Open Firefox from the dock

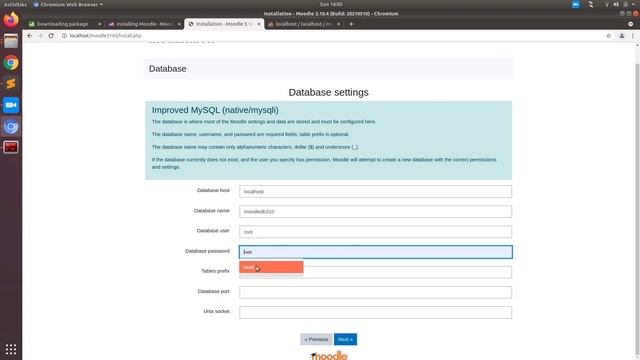coord(11,19)
